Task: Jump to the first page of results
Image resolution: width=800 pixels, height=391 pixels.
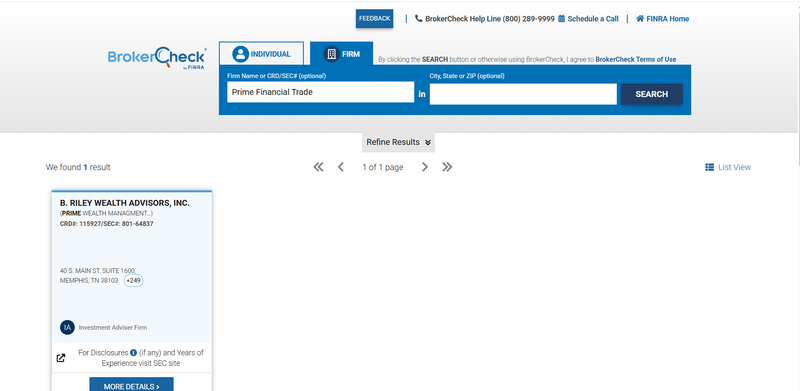Action: pos(318,167)
